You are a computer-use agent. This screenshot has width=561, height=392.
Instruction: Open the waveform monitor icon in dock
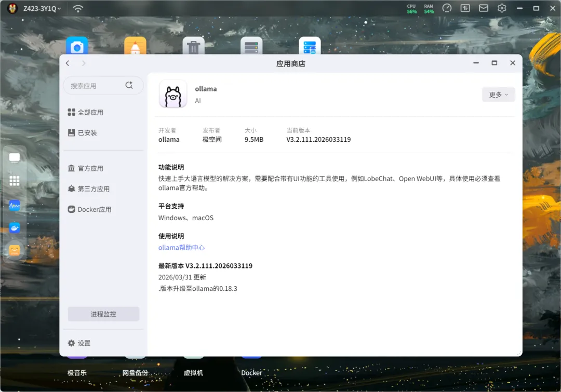tap(15, 205)
